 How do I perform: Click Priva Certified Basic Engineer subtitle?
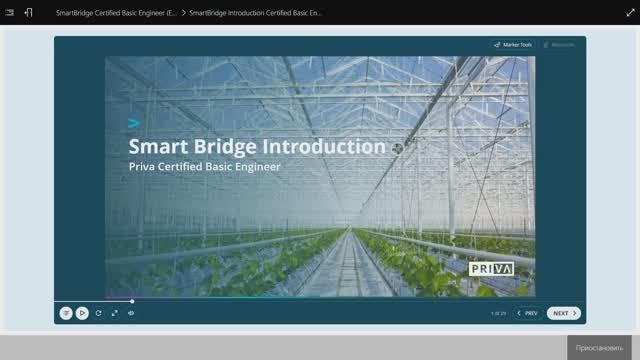click(x=204, y=167)
